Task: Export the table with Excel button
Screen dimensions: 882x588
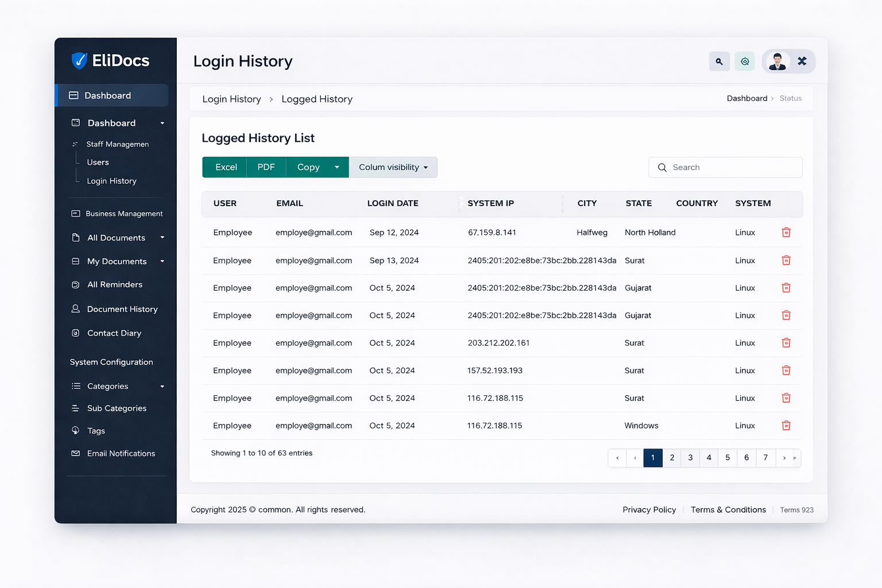Action: (x=226, y=167)
